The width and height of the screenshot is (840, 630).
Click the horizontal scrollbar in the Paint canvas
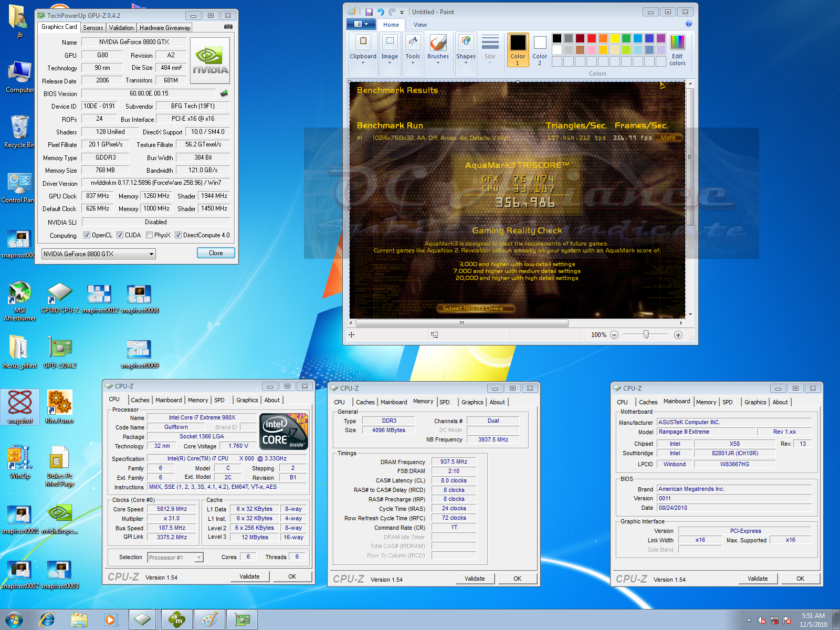coord(462,323)
